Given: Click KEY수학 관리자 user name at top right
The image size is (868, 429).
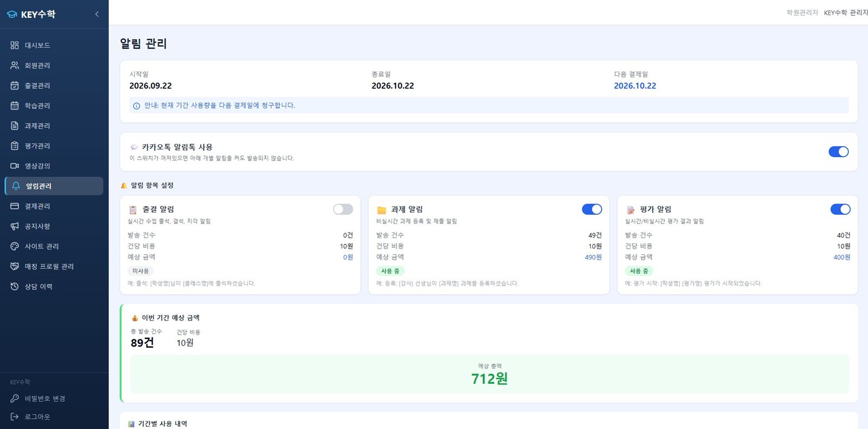Looking at the screenshot, I should [846, 12].
